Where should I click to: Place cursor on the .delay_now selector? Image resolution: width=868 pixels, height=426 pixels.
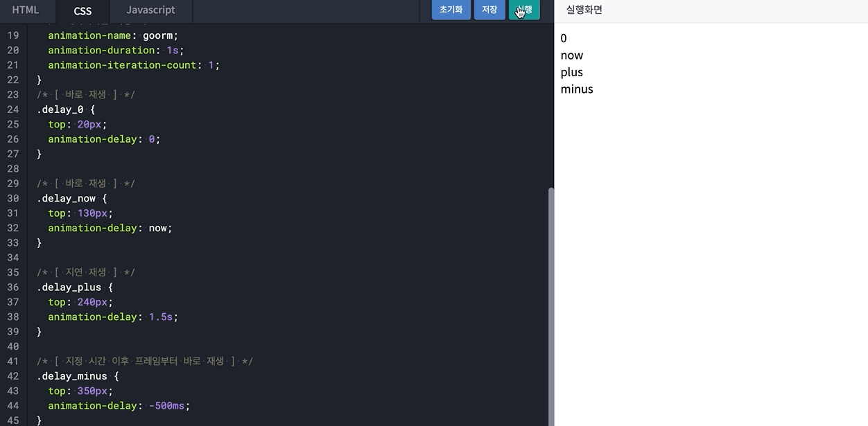[67, 198]
